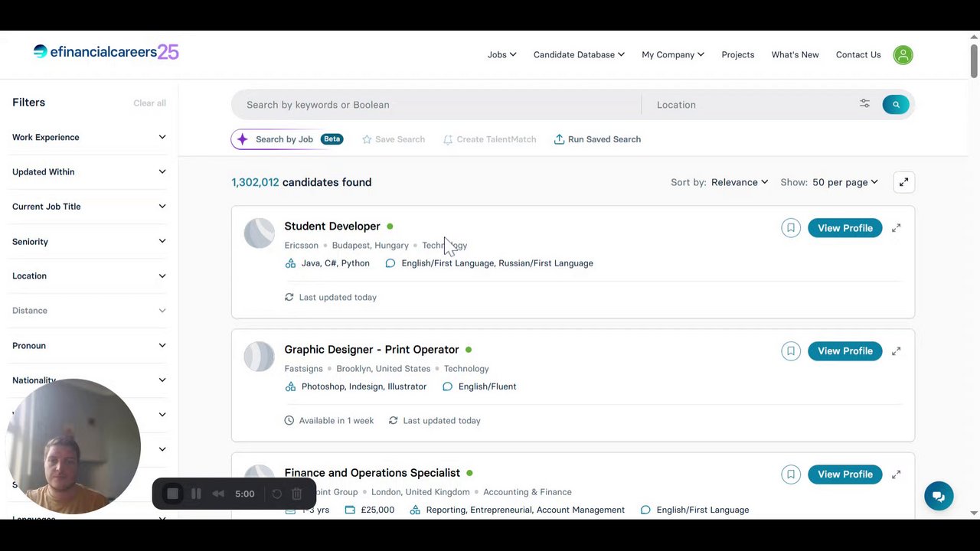
Task: Open the Student Developer title link
Action: click(x=332, y=227)
